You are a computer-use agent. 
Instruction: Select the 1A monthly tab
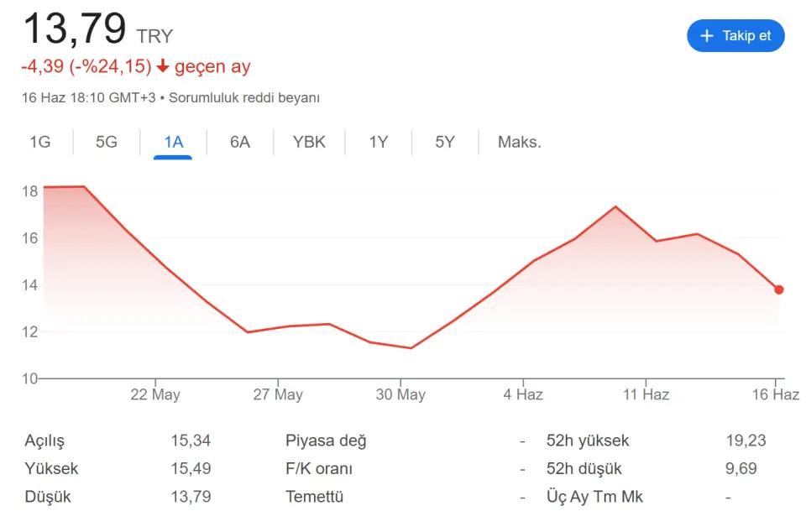coord(173,142)
